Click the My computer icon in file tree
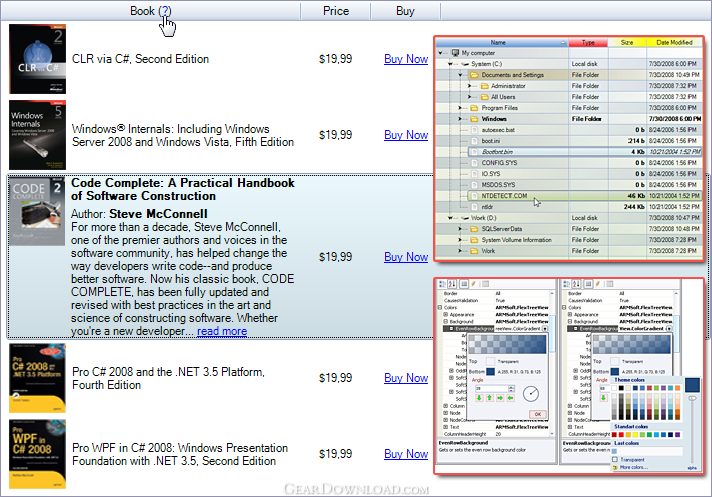Screen dimensions: 712x497 point(455,53)
